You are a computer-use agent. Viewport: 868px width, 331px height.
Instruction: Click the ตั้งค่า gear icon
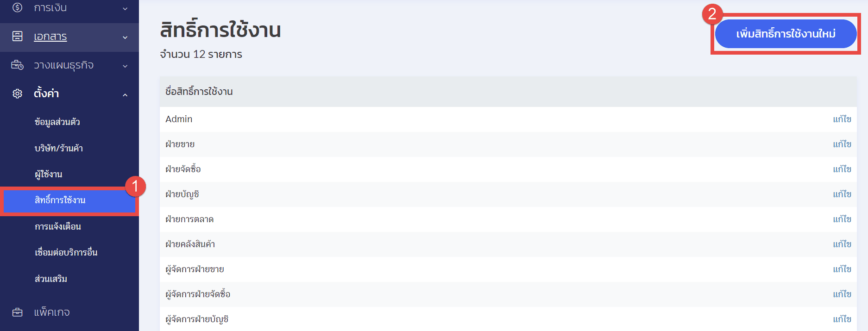point(17,94)
